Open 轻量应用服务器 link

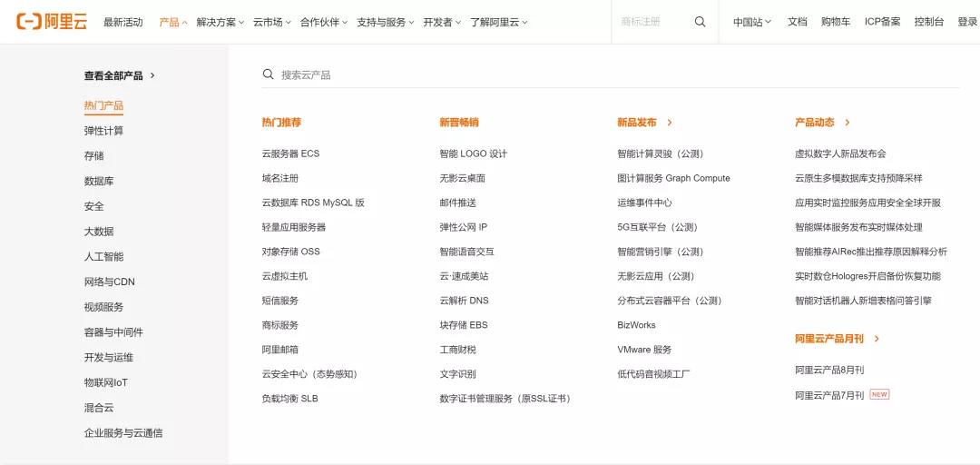(294, 227)
